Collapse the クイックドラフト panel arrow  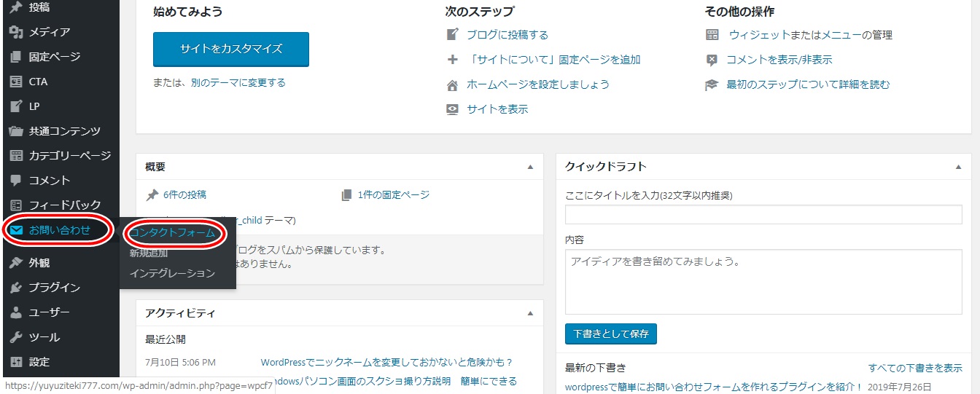point(958,167)
